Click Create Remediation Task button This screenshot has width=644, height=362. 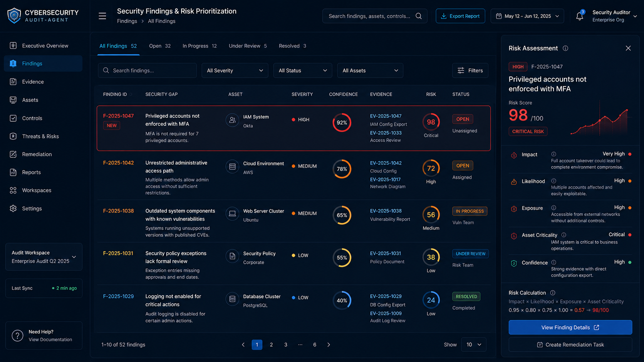point(570,345)
